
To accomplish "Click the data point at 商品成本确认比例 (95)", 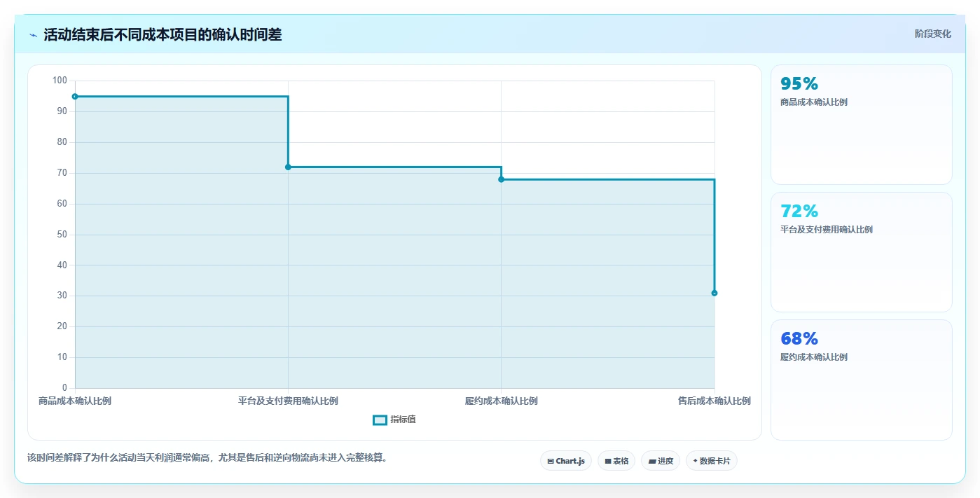I will pos(75,97).
